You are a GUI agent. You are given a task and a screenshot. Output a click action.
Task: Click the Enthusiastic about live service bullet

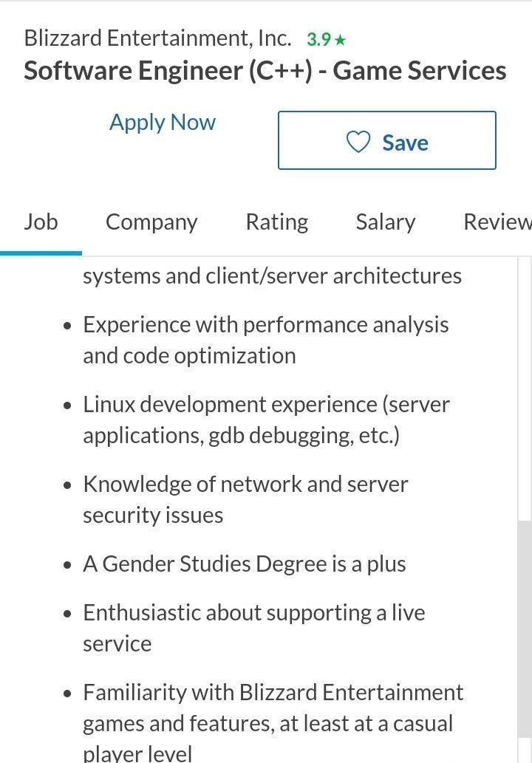tap(254, 628)
